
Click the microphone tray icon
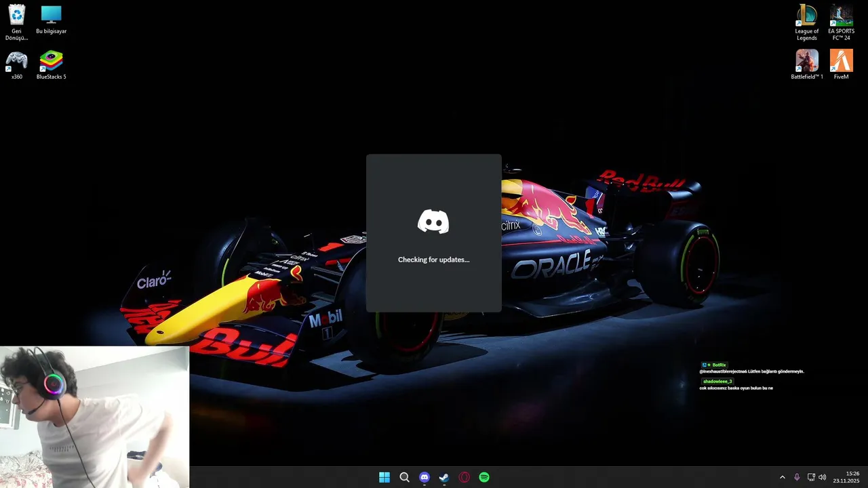(x=797, y=477)
